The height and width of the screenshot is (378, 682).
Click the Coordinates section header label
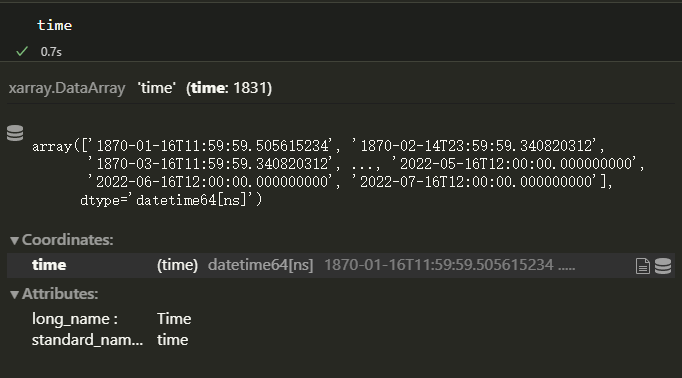tap(67, 240)
